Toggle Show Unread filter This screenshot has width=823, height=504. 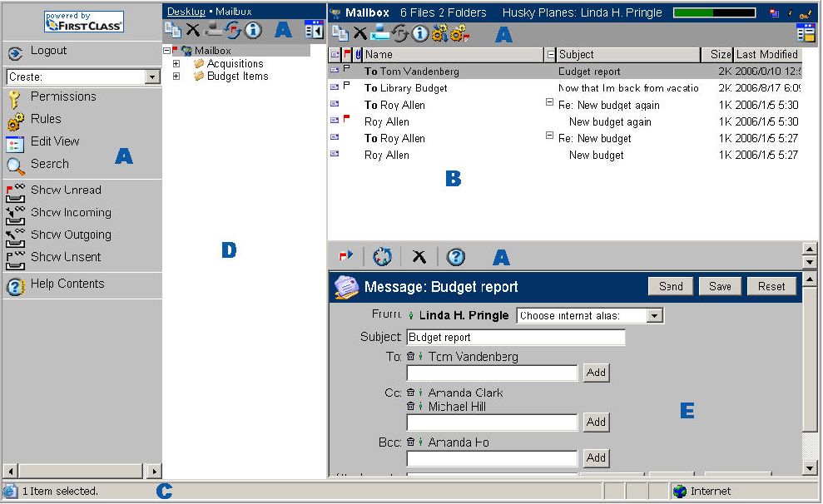click(x=15, y=192)
